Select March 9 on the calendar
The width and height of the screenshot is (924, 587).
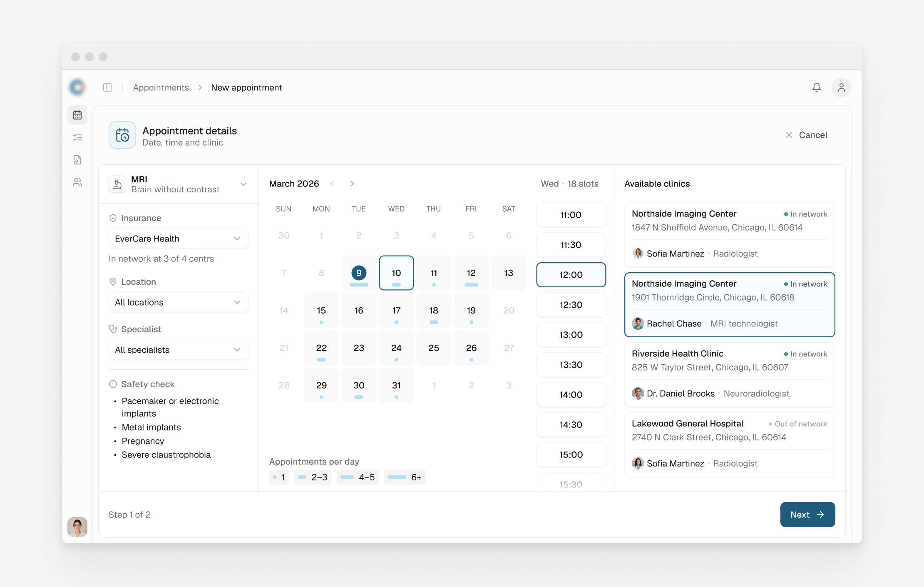[x=359, y=273]
